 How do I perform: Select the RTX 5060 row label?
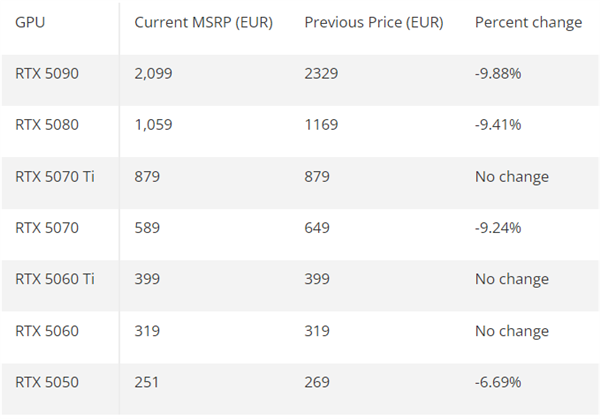[x=47, y=331]
